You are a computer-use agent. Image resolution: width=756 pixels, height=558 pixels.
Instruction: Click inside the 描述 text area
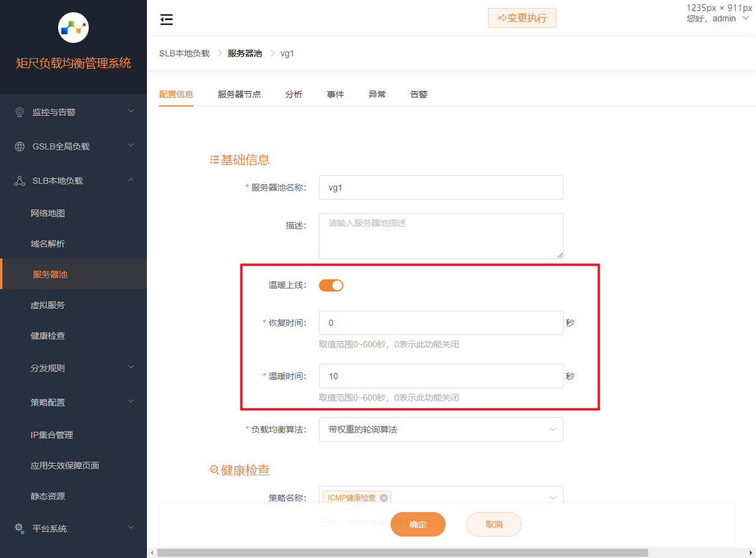point(441,236)
